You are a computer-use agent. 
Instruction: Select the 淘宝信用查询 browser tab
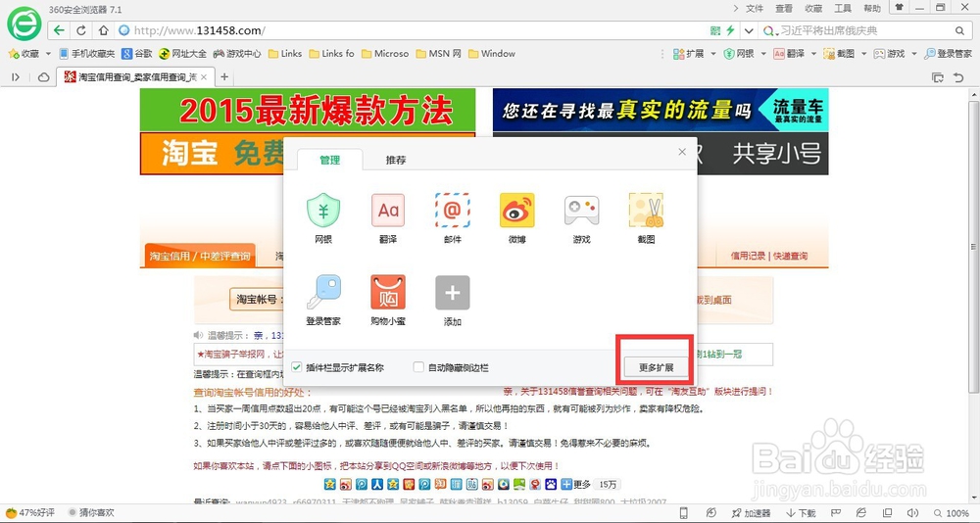136,76
